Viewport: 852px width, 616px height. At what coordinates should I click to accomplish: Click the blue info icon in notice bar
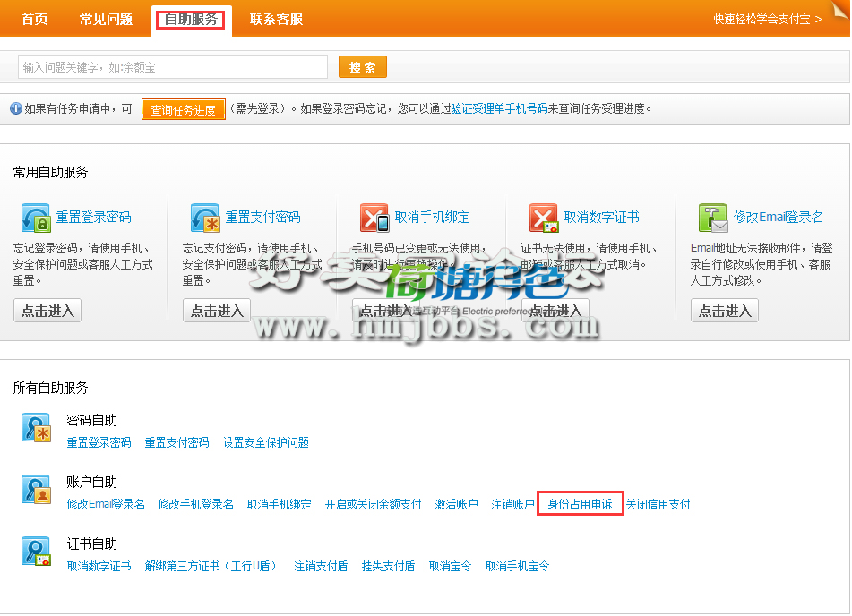pos(15,109)
